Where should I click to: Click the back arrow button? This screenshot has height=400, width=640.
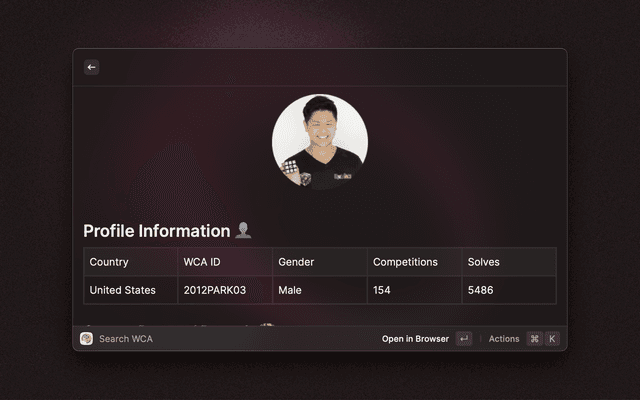point(91,67)
